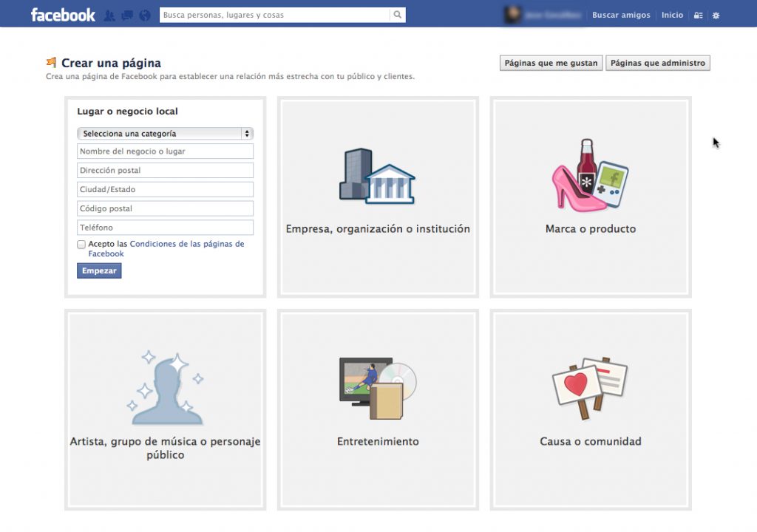Open the notifications globe icon
The width and height of the screenshot is (757, 532).
(145, 16)
